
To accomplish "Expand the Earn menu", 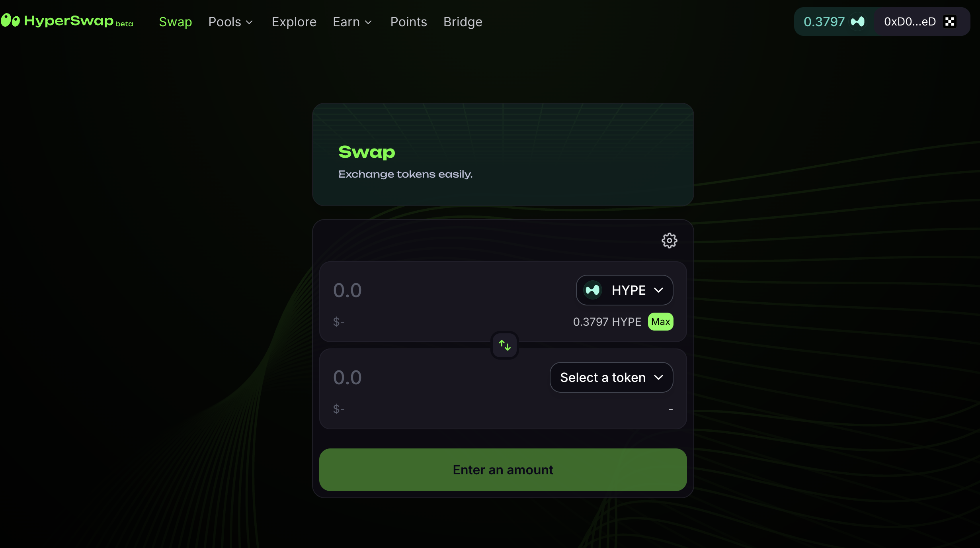I will 352,22.
